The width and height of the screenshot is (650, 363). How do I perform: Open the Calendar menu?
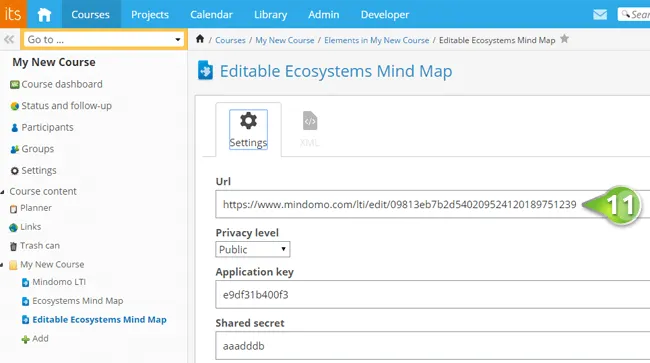(211, 15)
